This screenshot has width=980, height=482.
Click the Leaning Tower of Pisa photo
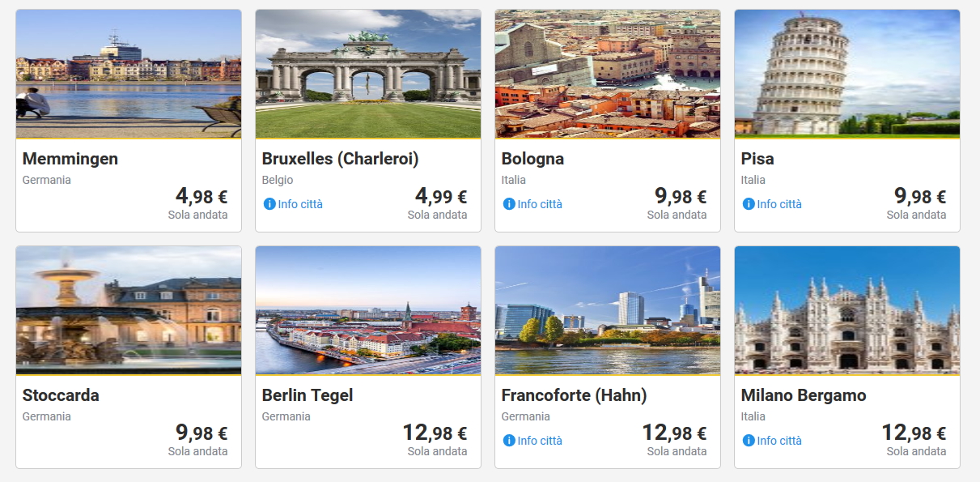point(847,74)
